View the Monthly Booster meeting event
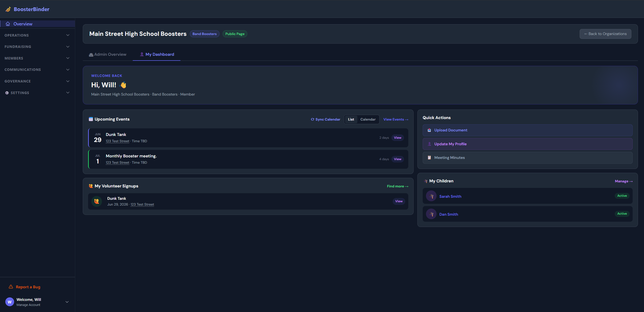 coord(397,159)
